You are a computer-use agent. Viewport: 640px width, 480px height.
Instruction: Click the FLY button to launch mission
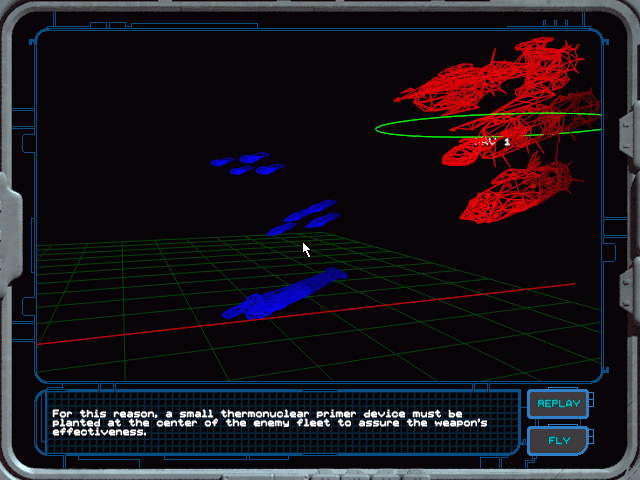558,441
